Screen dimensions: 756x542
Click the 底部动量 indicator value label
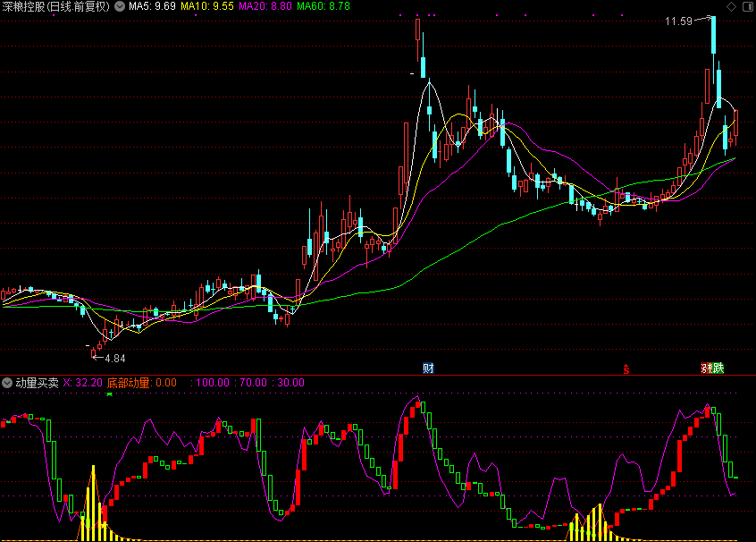pos(141,383)
